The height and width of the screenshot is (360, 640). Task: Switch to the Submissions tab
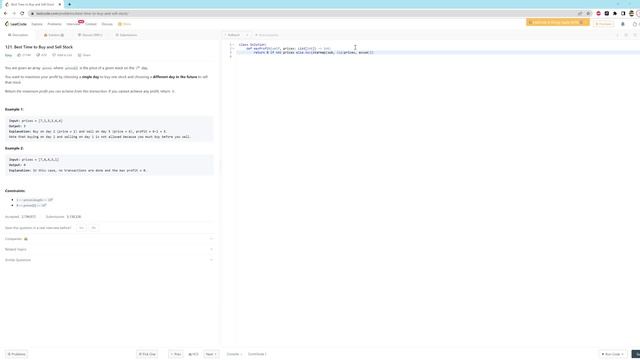[127, 35]
